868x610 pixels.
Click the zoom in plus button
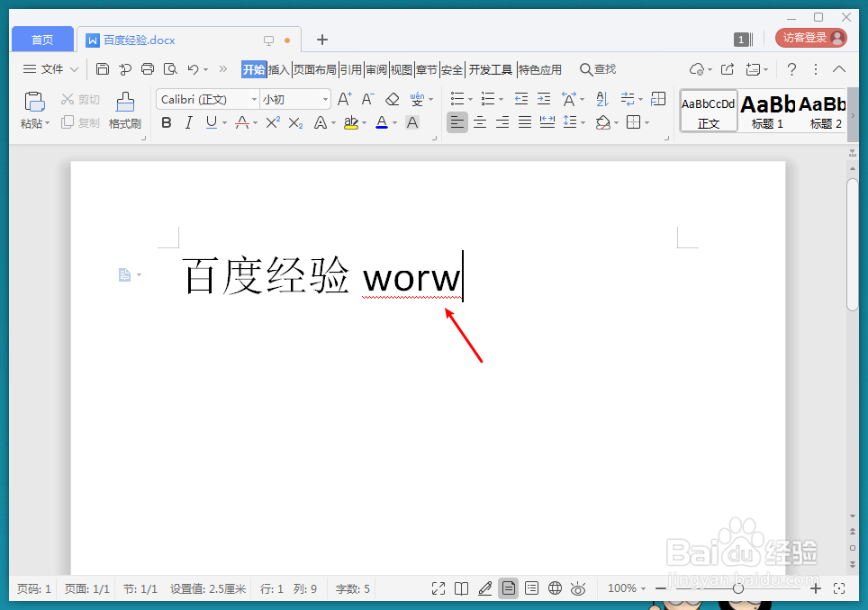click(816, 588)
